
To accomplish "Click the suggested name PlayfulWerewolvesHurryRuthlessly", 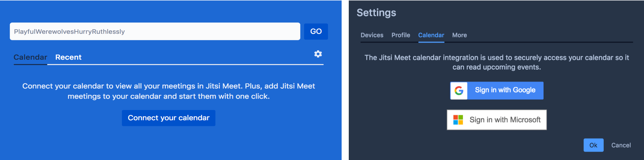I will coord(69,31).
